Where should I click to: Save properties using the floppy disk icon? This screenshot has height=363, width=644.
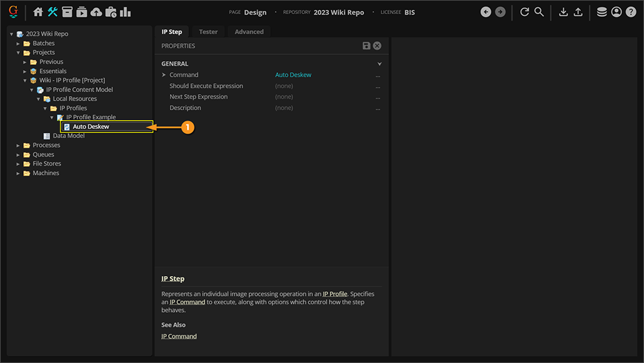366,46
